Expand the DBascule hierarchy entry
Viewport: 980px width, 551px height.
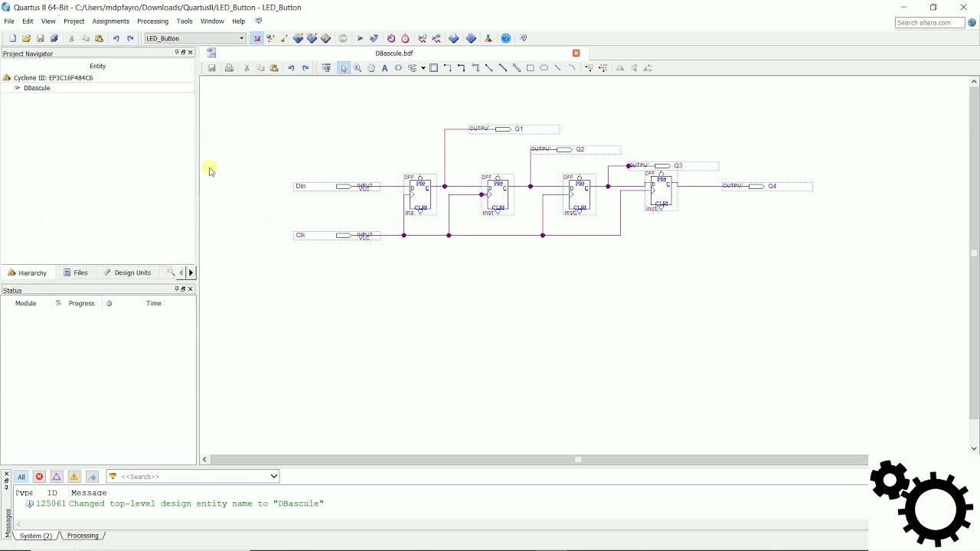pyautogui.click(x=18, y=88)
